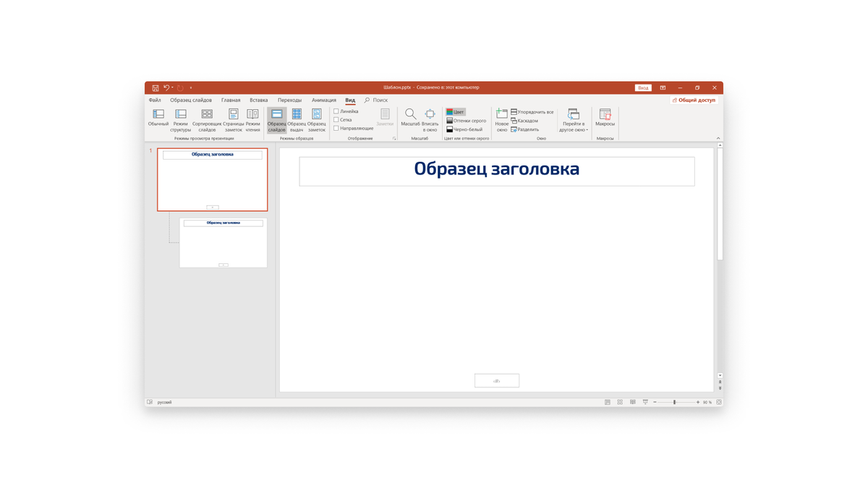Click the Образец заголовка title placeholder
Image resolution: width=868 pixels, height=488 pixels.
[x=497, y=171]
